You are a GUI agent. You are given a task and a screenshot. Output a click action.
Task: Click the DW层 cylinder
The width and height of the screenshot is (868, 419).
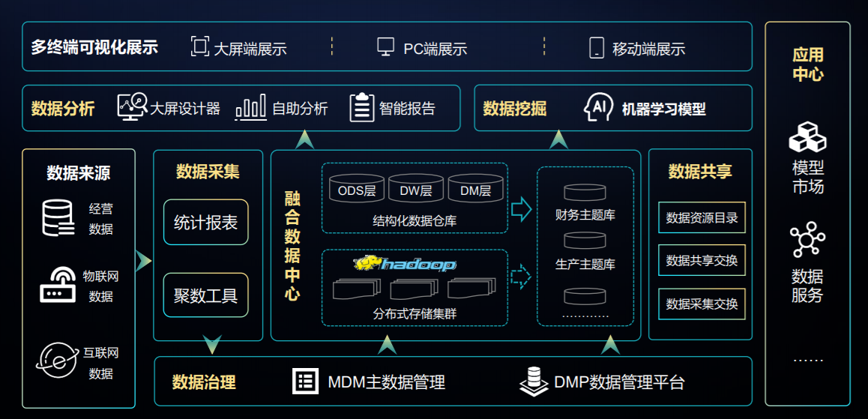[x=416, y=188]
